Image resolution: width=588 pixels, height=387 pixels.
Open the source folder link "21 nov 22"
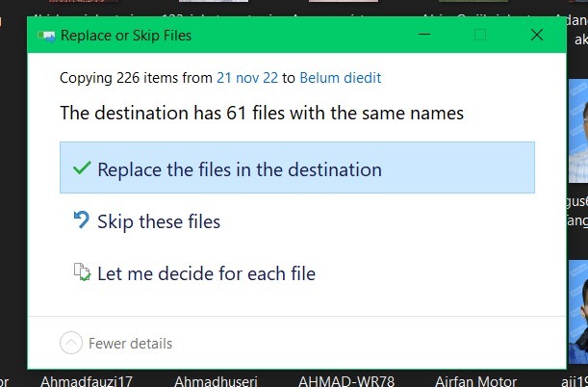click(x=248, y=78)
